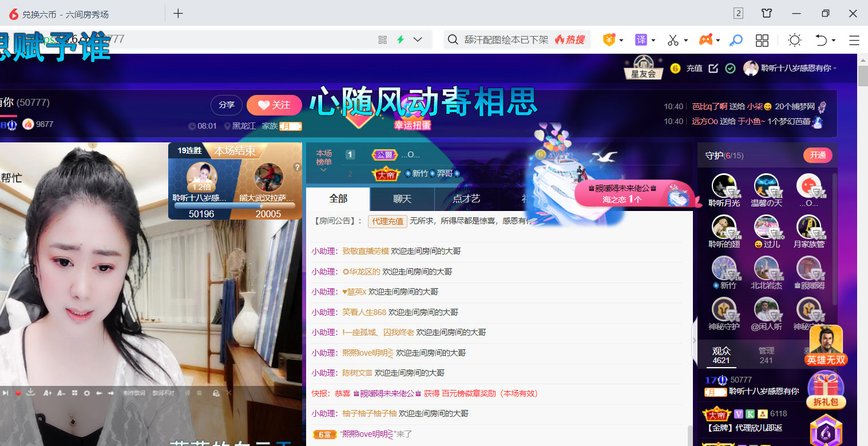This screenshot has width=868, height=446.
Task: Expand game controller dropdown arrow
Action: 718,41
